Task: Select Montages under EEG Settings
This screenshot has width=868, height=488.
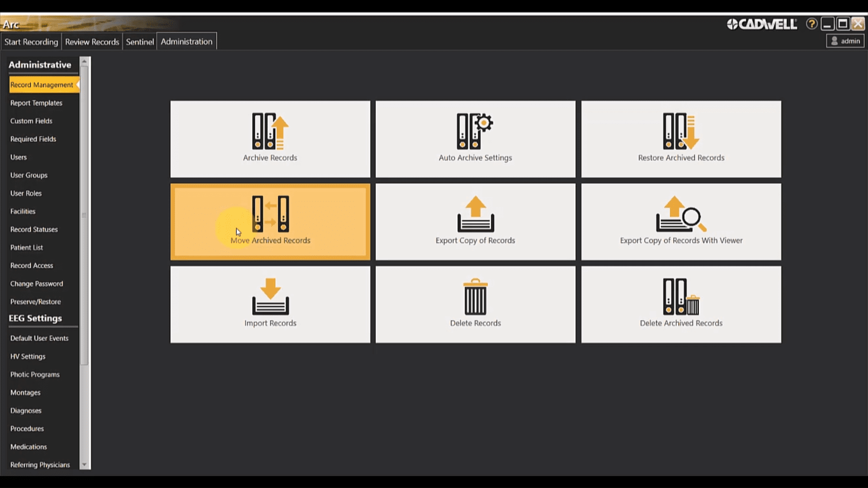Action: (25, 393)
